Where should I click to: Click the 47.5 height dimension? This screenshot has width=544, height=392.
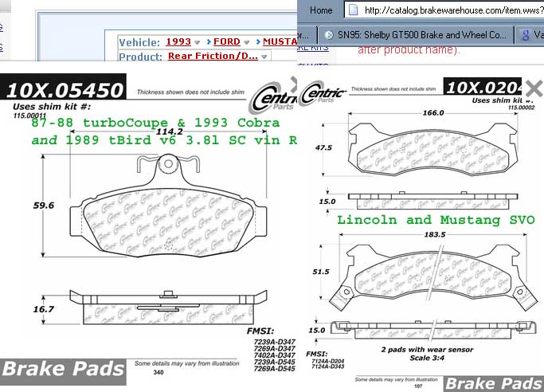(x=323, y=147)
